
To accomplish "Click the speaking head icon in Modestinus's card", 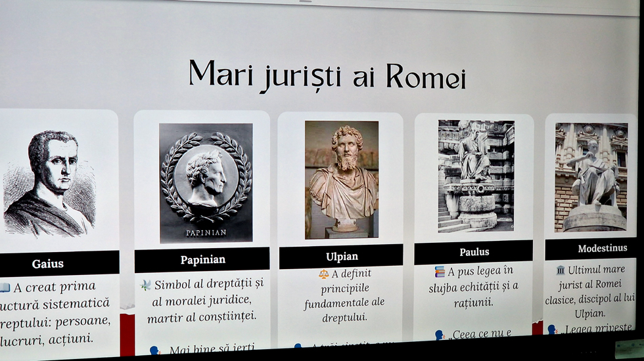I will [552, 329].
